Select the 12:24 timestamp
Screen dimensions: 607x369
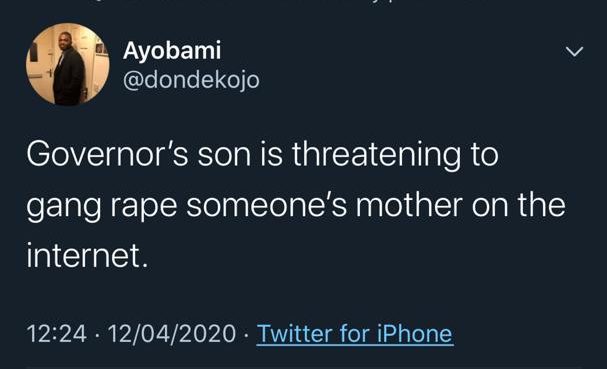(57, 334)
